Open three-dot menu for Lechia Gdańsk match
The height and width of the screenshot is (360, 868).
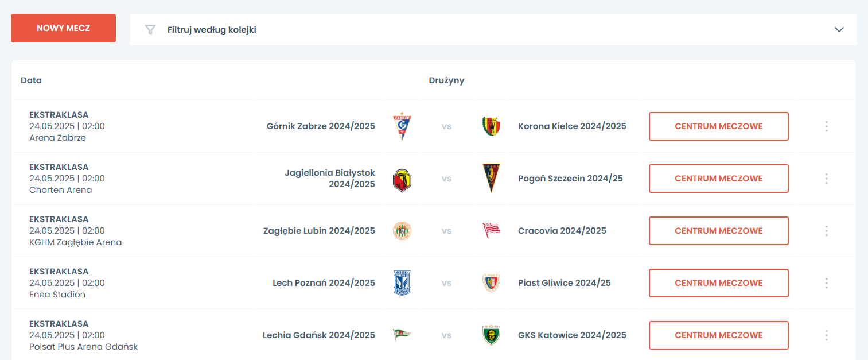tap(826, 335)
